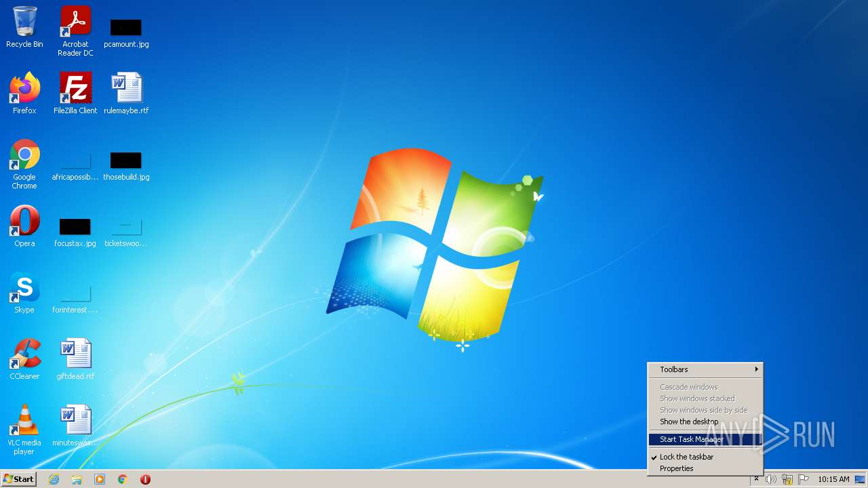The width and height of the screenshot is (868, 488).
Task: Select the africapossib... file icon
Action: click(x=75, y=167)
